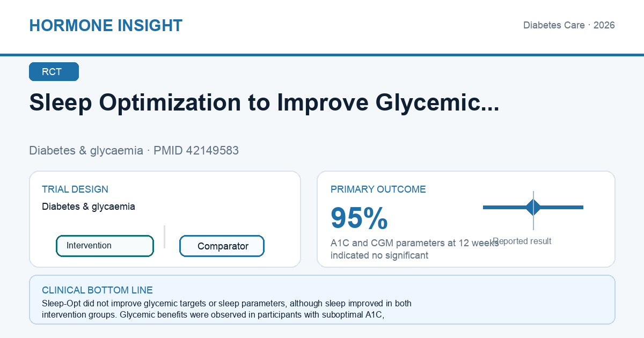Screen dimensions: 644x338
Task: Open the Sleep Optimization article headline
Action: 264,102
